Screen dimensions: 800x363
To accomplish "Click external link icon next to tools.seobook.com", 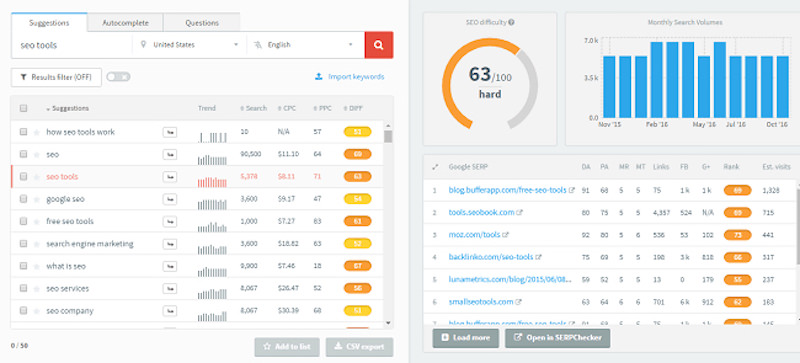I will 520,212.
